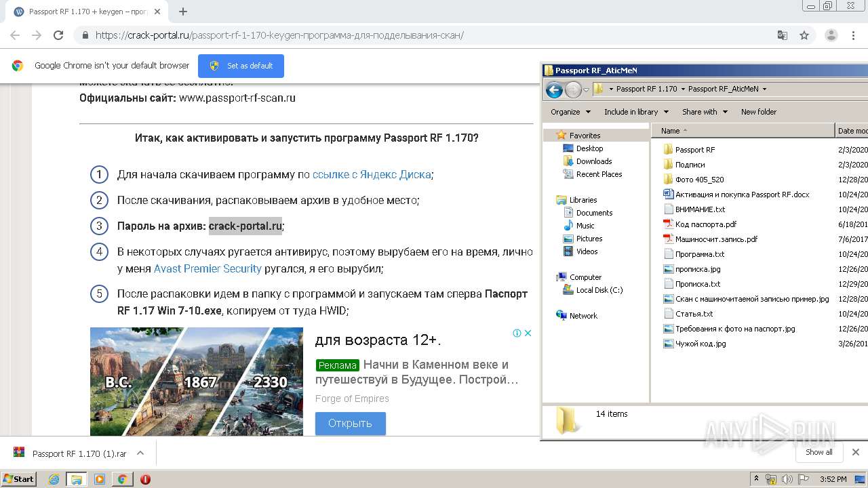Image resolution: width=868 pixels, height=488 pixels.
Task: Dismiss the Chrome downloads bar
Action: pos(855,452)
